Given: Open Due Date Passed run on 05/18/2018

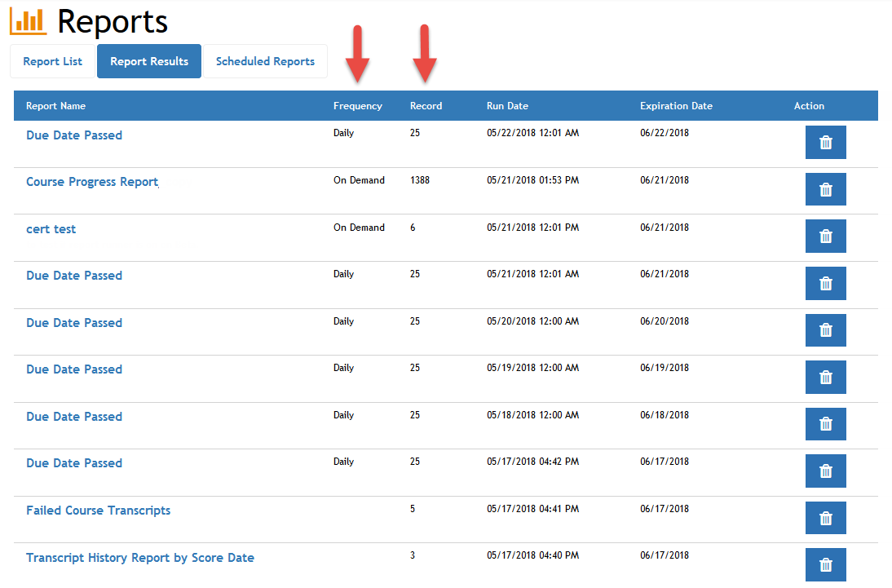Looking at the screenshot, I should [x=74, y=417].
